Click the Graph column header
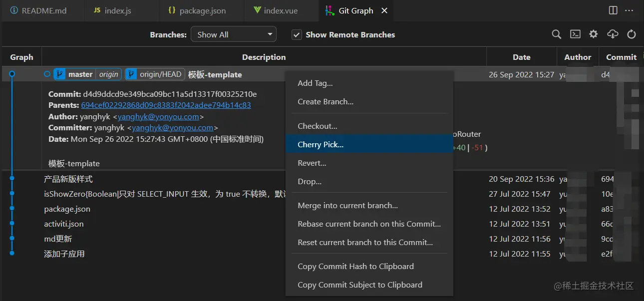Screen dimensions: 644x301 coord(21,57)
